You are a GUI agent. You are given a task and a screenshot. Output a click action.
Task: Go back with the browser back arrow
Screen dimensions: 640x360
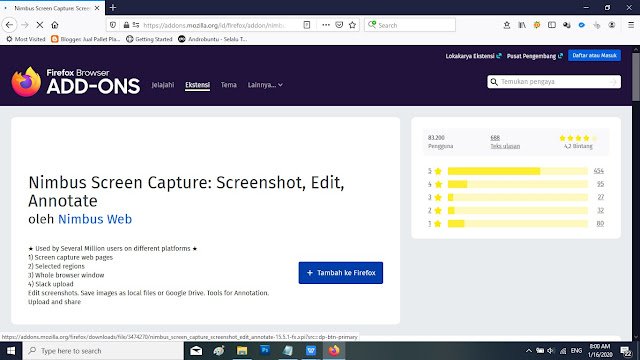[9, 25]
